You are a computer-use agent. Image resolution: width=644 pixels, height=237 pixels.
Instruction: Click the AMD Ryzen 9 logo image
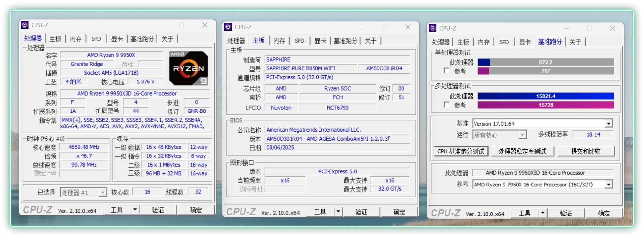pos(188,68)
